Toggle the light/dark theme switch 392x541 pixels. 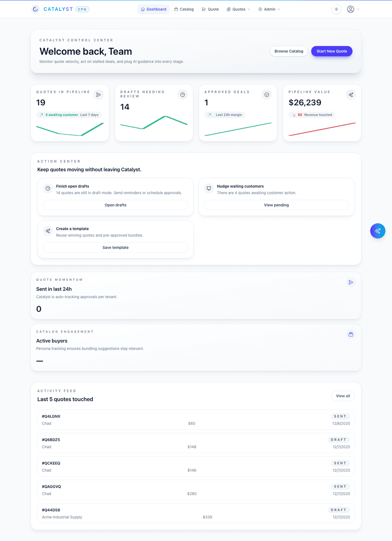[336, 9]
